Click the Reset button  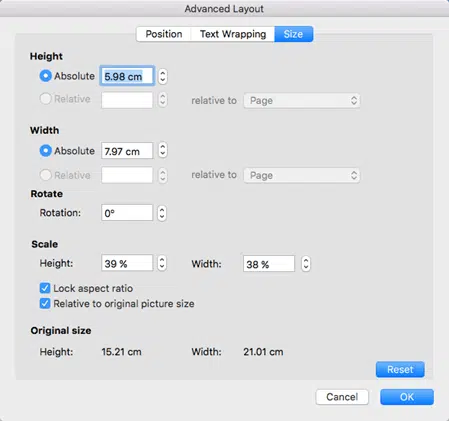click(400, 369)
